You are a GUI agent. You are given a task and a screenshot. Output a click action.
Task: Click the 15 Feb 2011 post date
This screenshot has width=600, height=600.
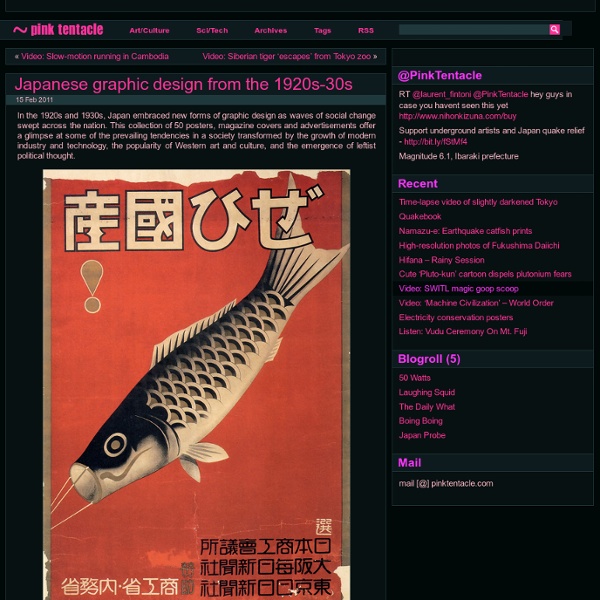pos(34,100)
